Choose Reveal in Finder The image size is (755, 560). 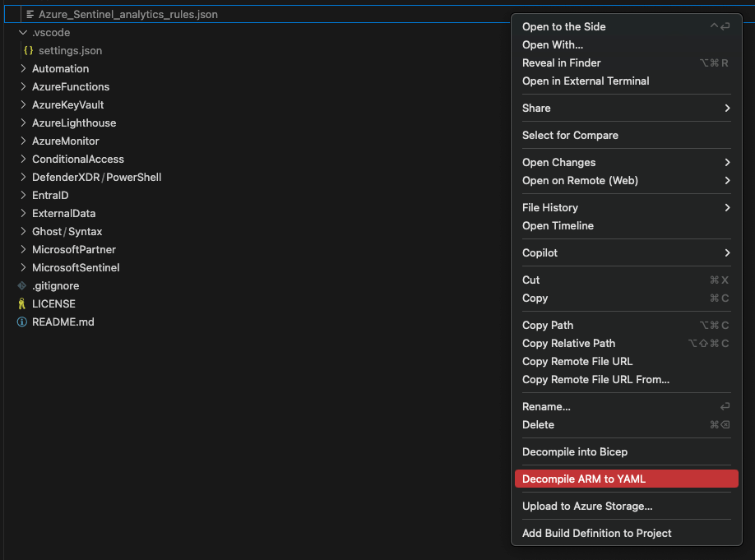[561, 63]
